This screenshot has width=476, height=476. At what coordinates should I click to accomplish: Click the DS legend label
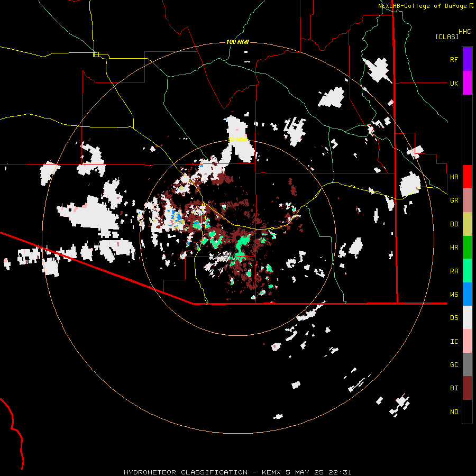454,318
